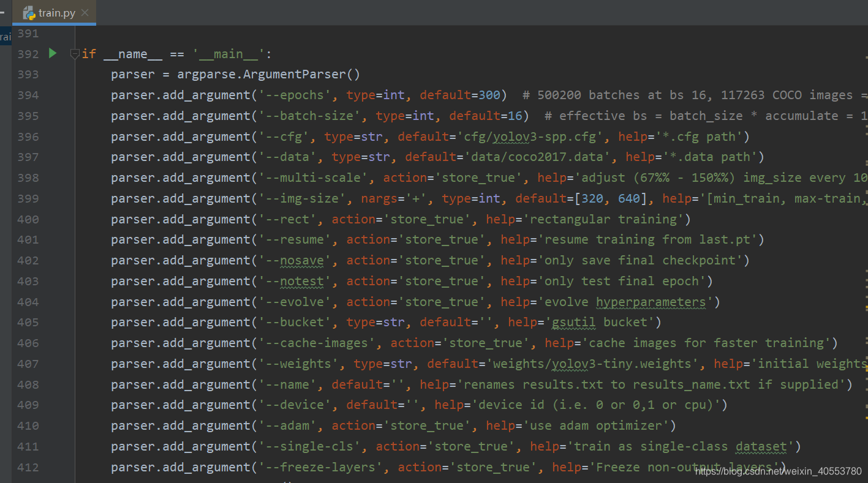Click line number 407 in gutter
This screenshot has width=868, height=483.
point(28,364)
